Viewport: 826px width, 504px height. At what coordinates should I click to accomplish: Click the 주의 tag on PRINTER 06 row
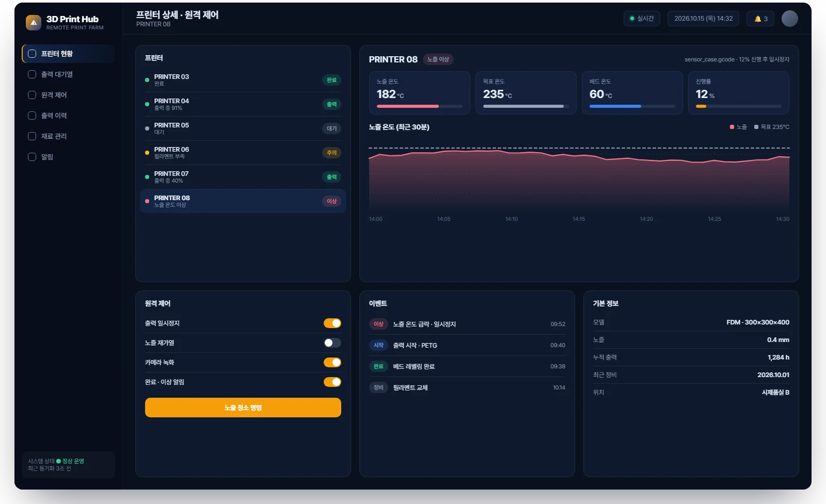coord(331,153)
